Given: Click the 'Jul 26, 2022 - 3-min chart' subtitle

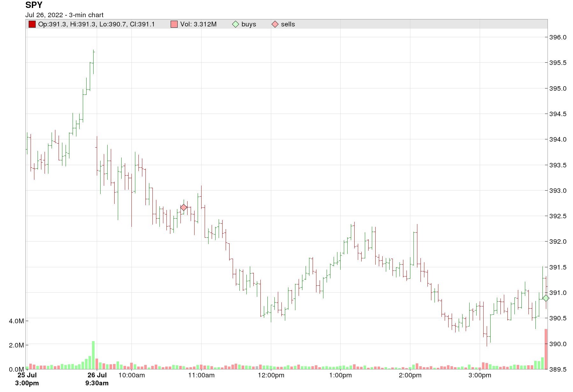Looking at the screenshot, I should tap(64, 15).
